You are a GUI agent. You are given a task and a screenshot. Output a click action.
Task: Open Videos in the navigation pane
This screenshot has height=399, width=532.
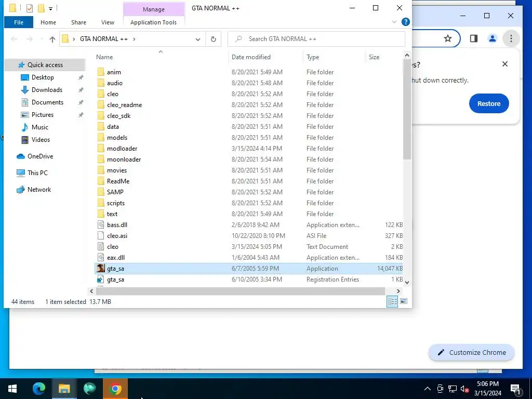coord(41,140)
